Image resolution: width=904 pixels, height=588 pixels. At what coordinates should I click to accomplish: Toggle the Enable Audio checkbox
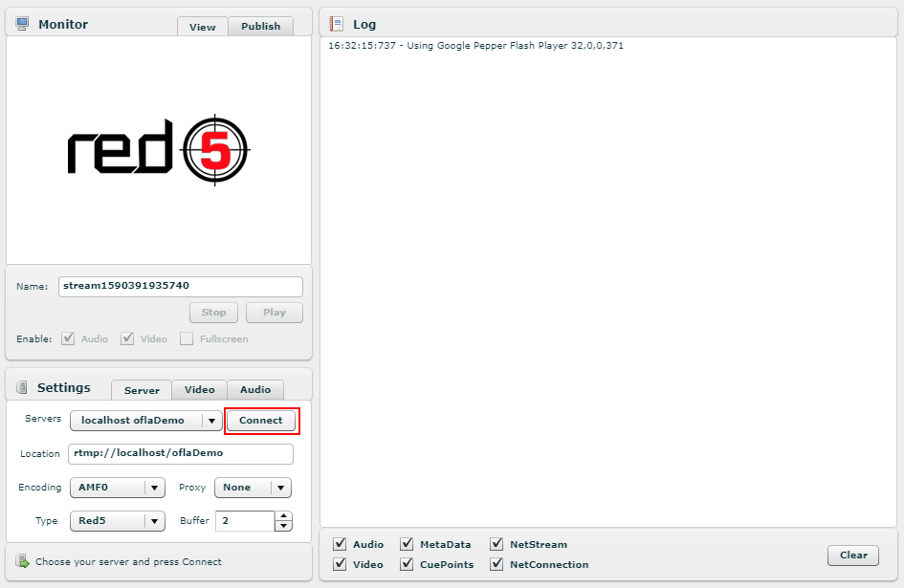click(68, 338)
